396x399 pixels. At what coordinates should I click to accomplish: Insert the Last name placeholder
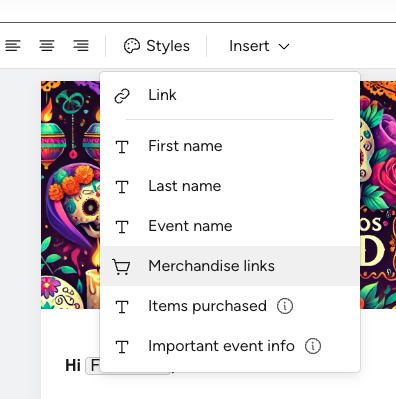tap(230, 186)
